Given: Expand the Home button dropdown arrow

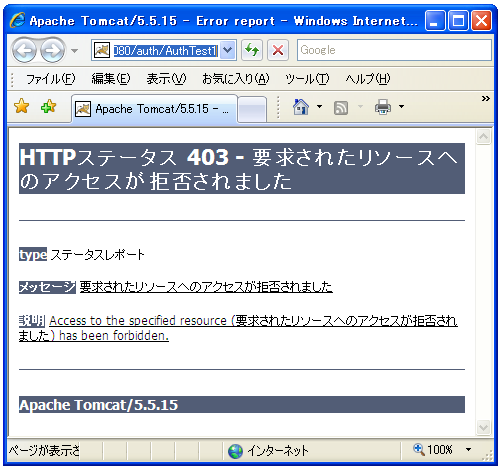Looking at the screenshot, I should [x=319, y=107].
